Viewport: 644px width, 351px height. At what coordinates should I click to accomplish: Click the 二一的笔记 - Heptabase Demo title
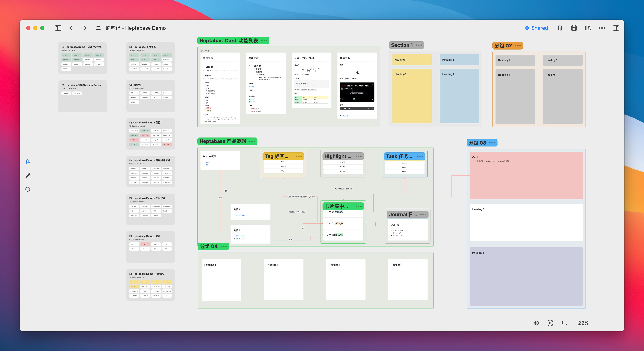coord(131,28)
